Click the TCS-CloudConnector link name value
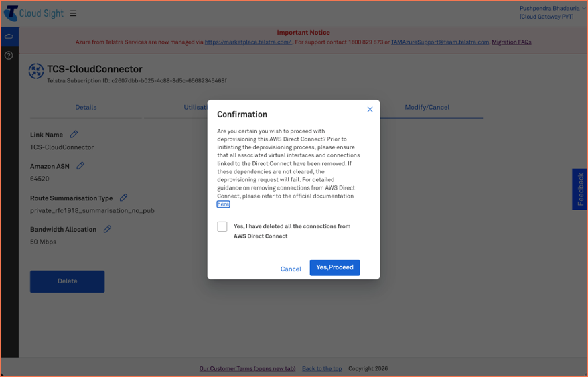588x377 pixels. tap(62, 147)
